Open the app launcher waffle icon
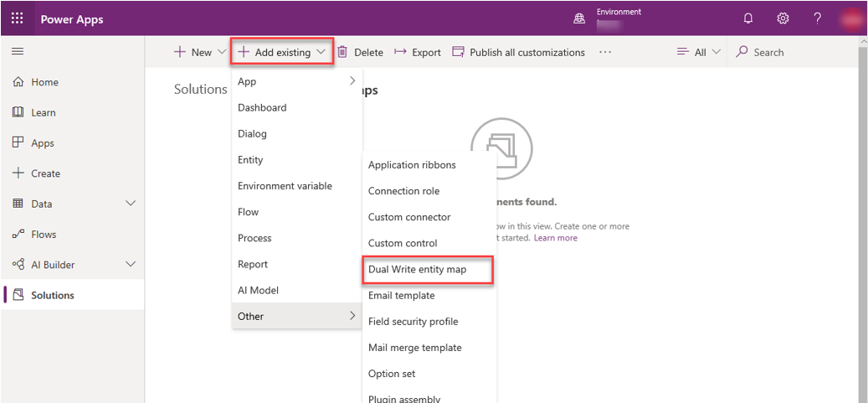Viewport: 868px width, 403px height. click(18, 18)
